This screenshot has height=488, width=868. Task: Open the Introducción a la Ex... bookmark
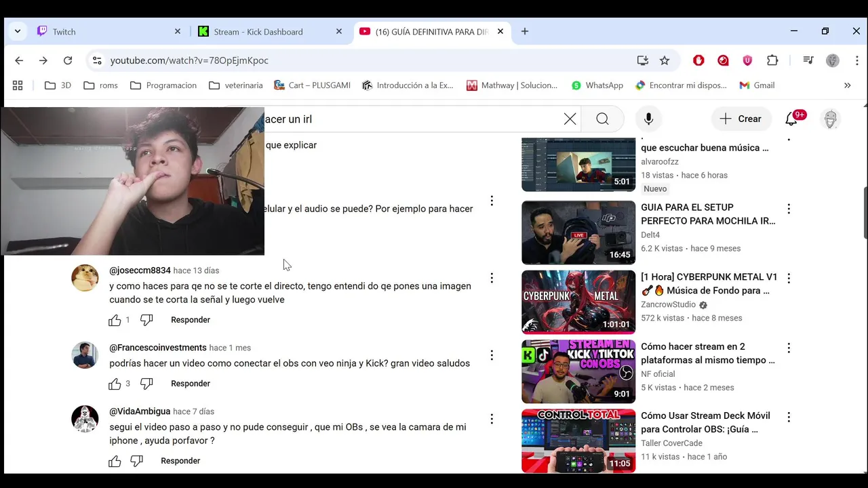[408, 85]
